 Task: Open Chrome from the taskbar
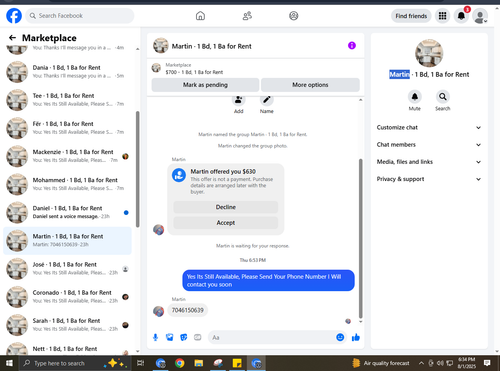tap(180, 363)
